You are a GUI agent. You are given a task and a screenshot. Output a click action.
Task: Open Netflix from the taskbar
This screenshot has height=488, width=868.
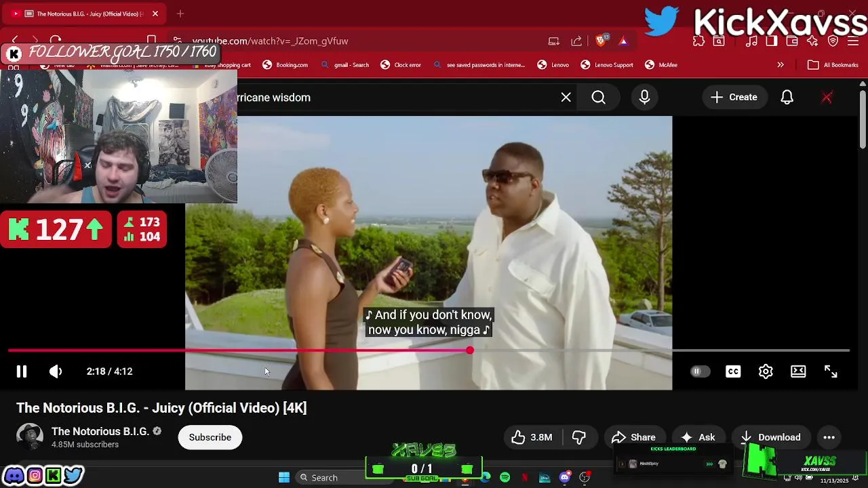(x=524, y=478)
